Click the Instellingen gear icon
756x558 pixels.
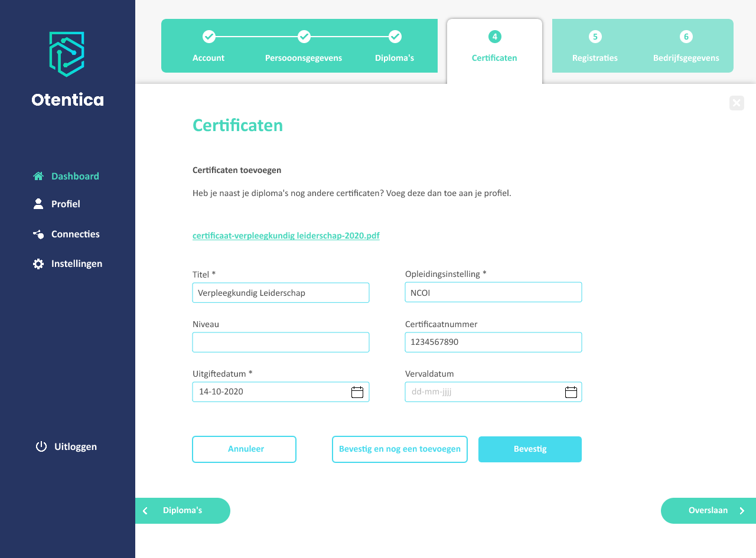coord(38,264)
